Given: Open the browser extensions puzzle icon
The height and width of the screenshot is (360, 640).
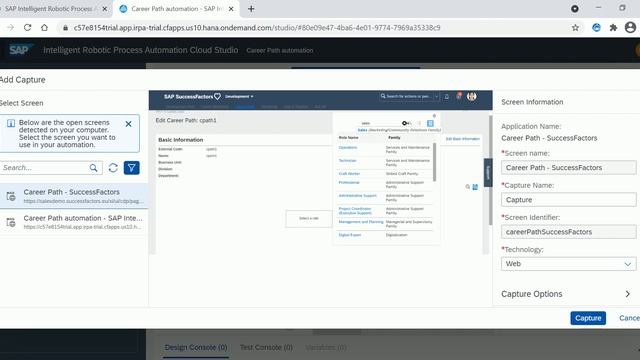Looking at the screenshot, I should pyautogui.click(x=613, y=27).
